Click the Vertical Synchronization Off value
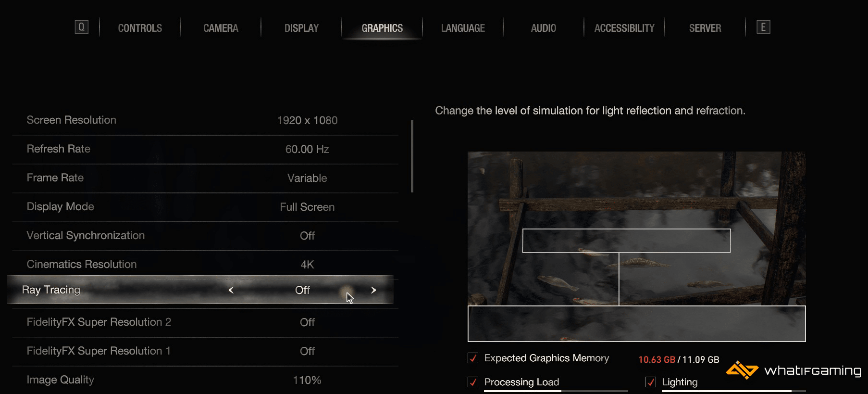 307,236
